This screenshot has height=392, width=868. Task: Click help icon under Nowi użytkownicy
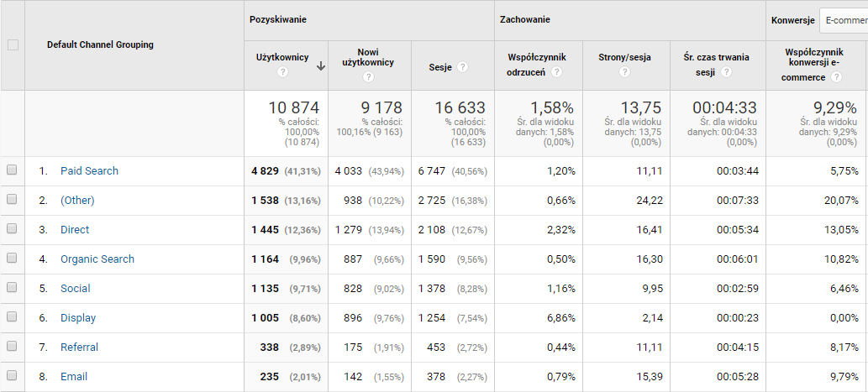point(368,77)
